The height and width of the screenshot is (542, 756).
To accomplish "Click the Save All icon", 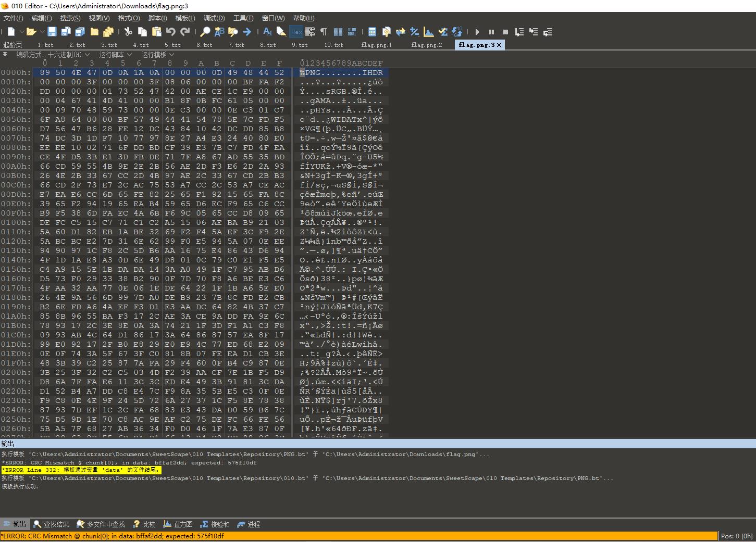I will [x=80, y=32].
